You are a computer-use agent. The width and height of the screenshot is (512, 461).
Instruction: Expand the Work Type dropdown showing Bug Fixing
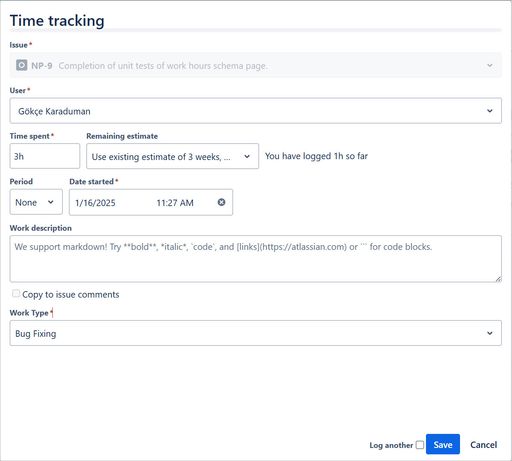255,333
